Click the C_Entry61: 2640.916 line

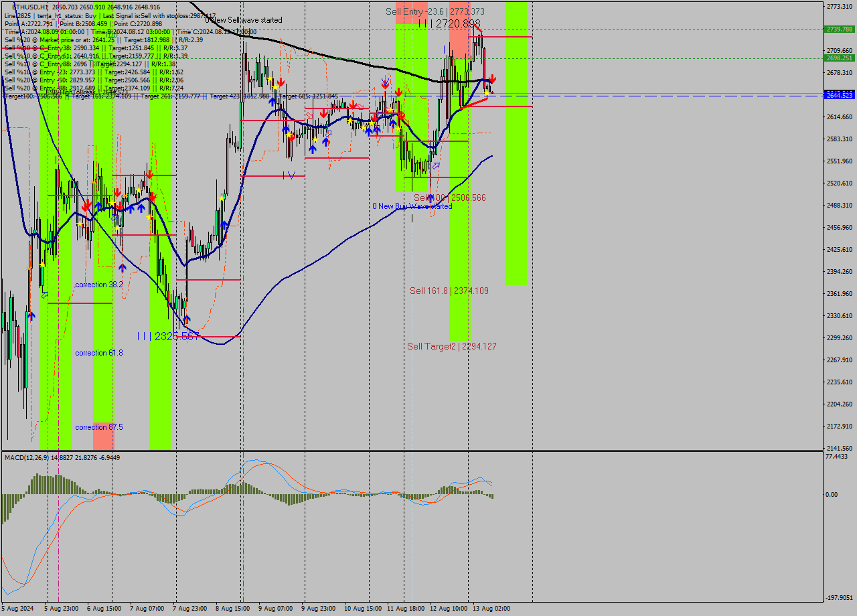(96, 56)
